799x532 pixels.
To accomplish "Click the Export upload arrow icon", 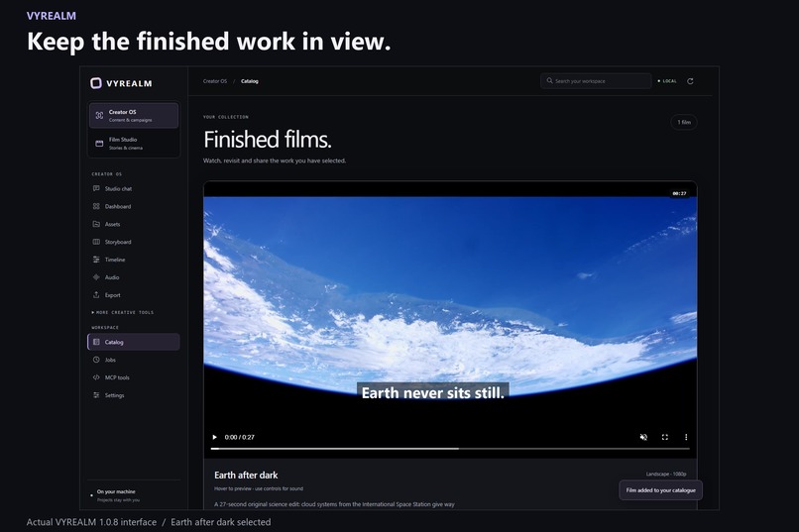I will [x=96, y=295].
